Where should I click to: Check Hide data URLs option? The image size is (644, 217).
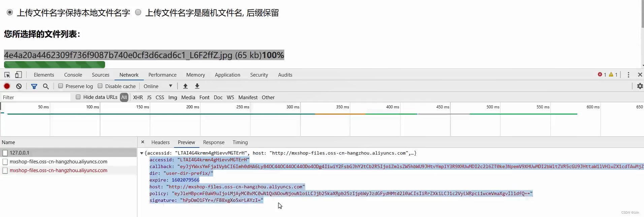click(x=78, y=97)
